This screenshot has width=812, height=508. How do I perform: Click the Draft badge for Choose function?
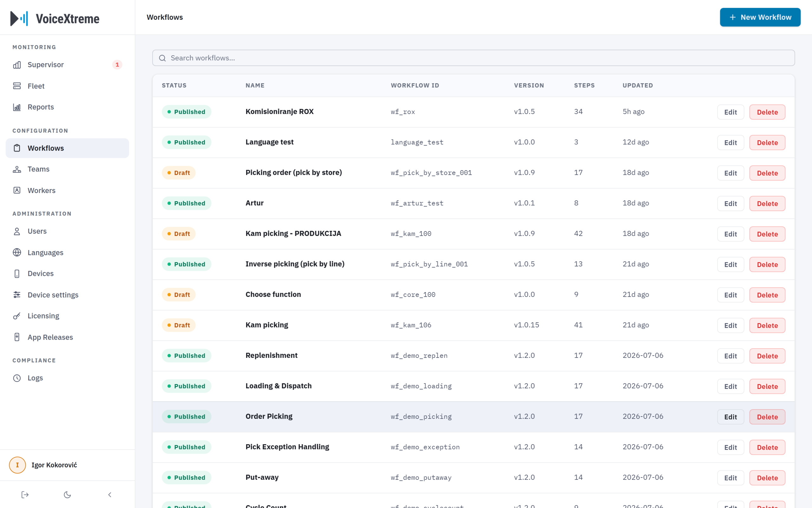pyautogui.click(x=179, y=295)
